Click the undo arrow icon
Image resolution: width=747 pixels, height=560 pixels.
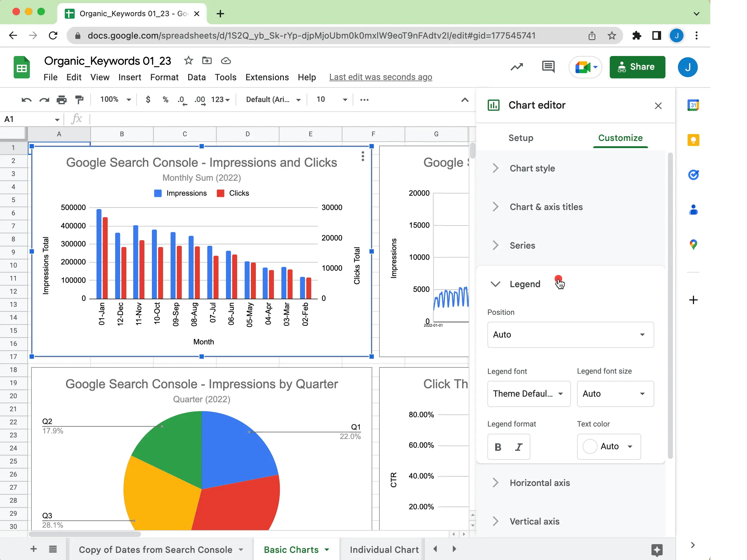(x=26, y=100)
